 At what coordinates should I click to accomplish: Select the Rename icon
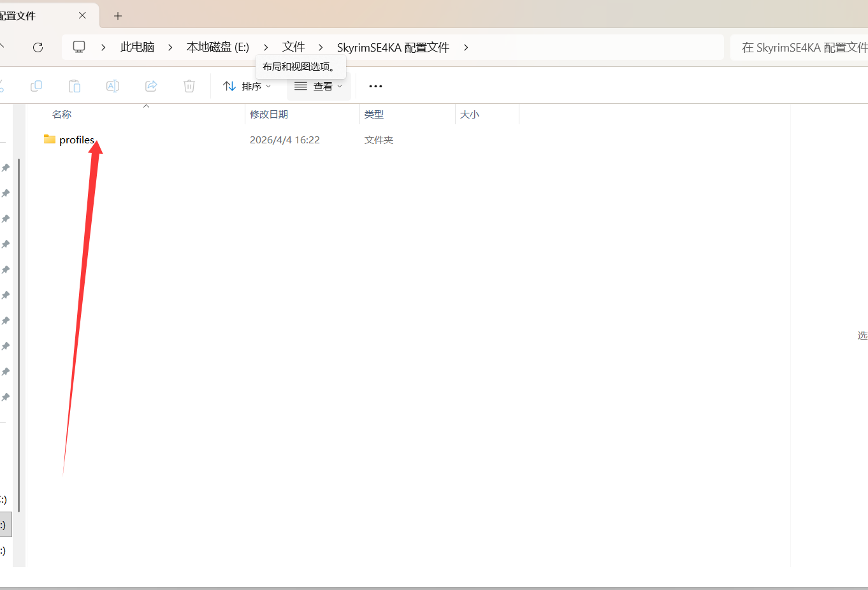click(112, 86)
